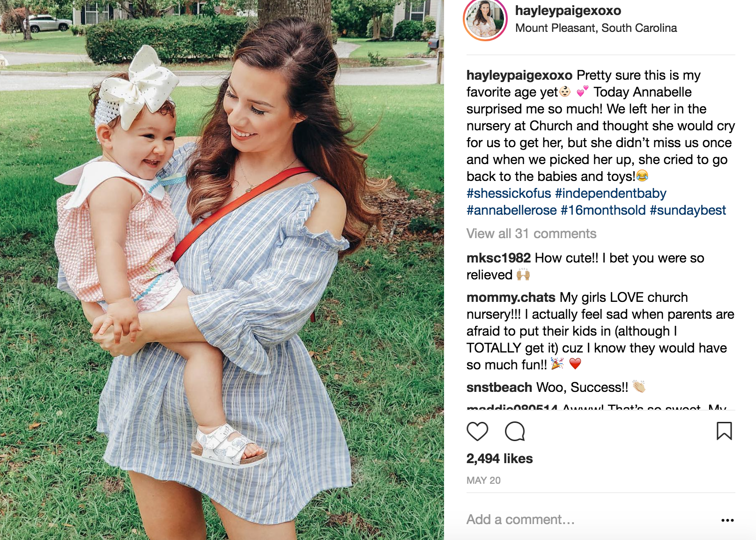756x540 pixels.
Task: Visit commenter mommy.chats's profile
Action: (511, 297)
